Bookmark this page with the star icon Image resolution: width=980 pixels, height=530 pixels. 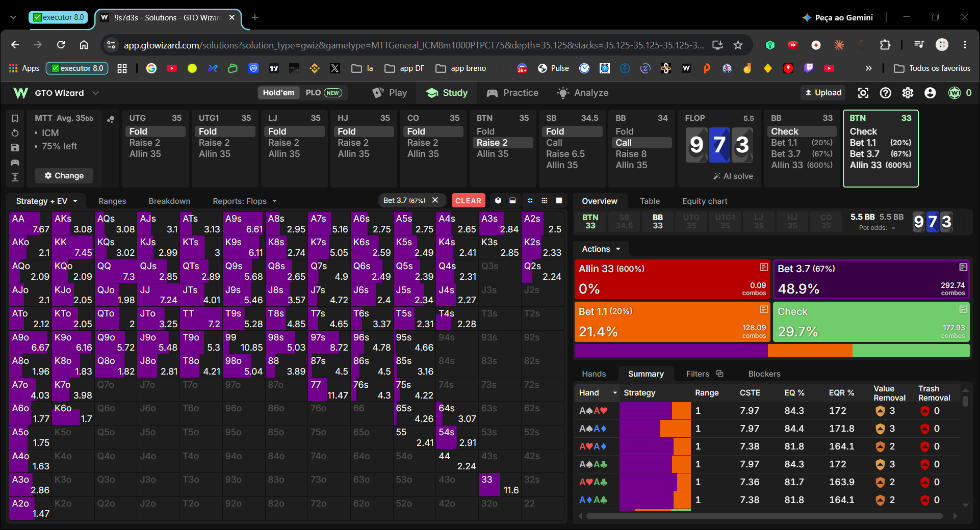(738, 45)
